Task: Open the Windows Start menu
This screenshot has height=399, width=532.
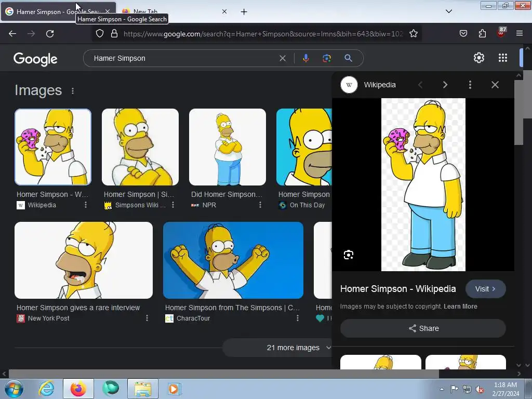Action: 14,389
